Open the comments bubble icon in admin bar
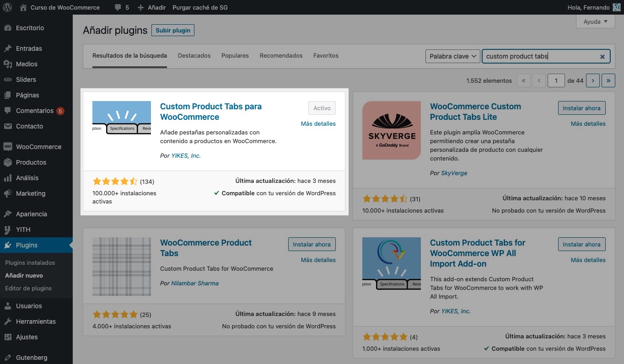Viewport: 624px width, 364px height. click(x=118, y=8)
